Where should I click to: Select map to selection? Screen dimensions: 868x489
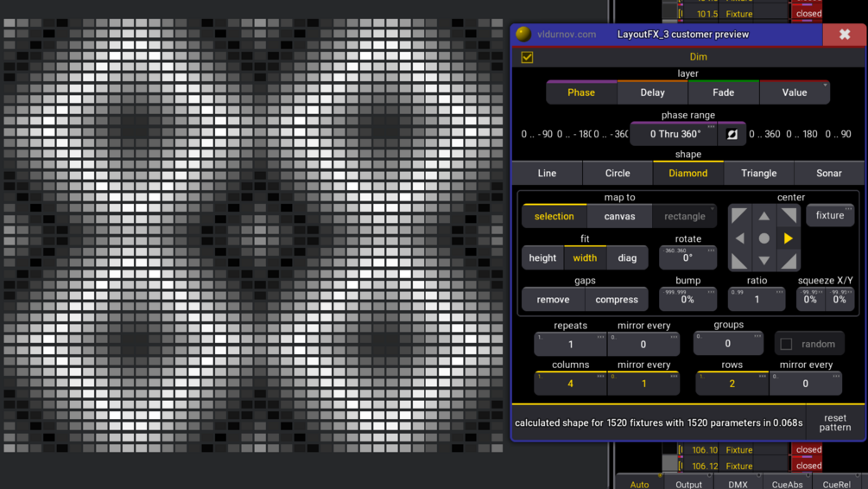[x=554, y=217]
